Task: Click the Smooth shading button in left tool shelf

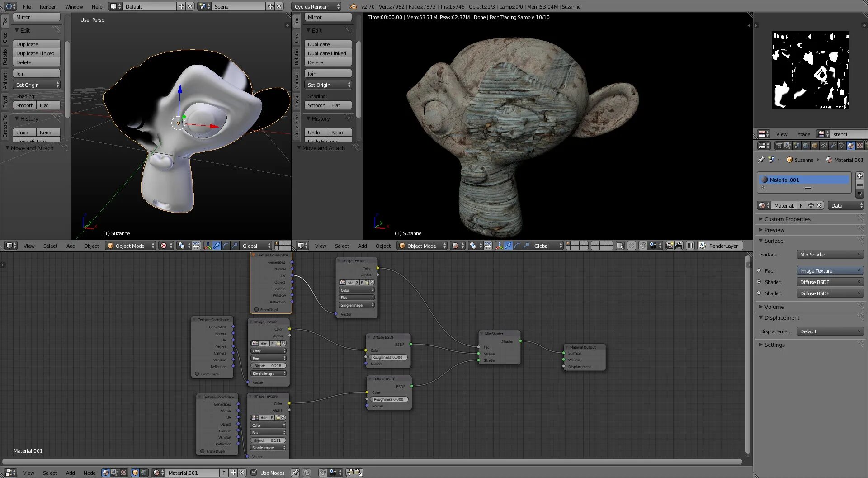Action: coord(25,105)
